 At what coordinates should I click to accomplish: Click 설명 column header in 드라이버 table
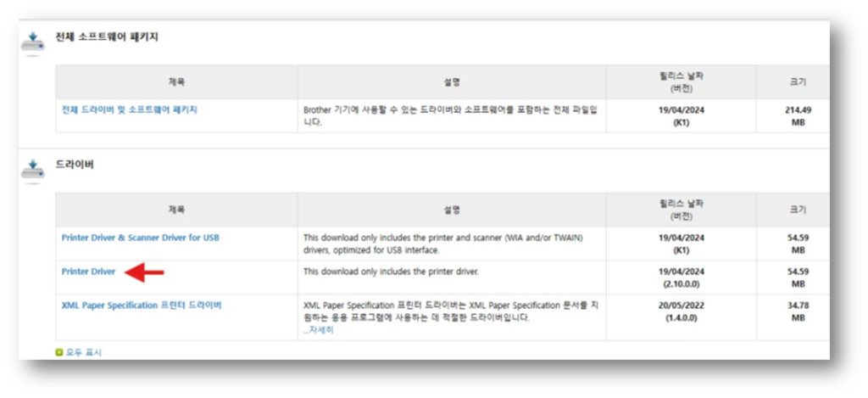[452, 210]
